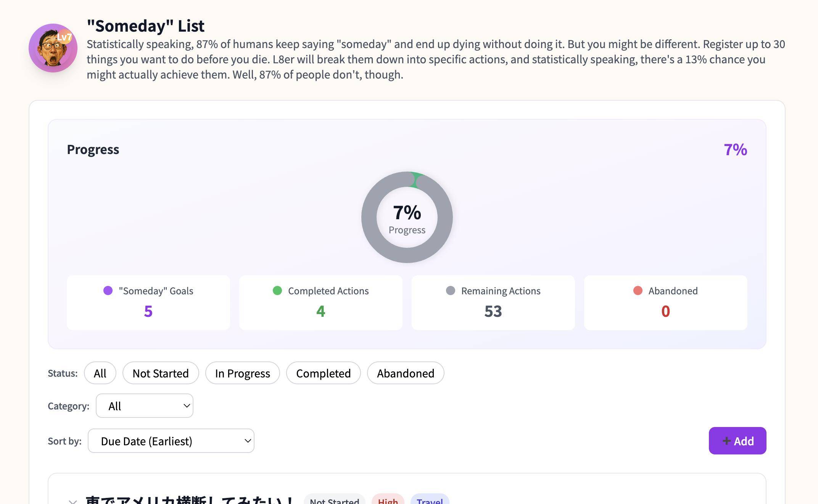The image size is (818, 504).
Task: Click the Remaining Actions card showing 53
Action: [493, 302]
